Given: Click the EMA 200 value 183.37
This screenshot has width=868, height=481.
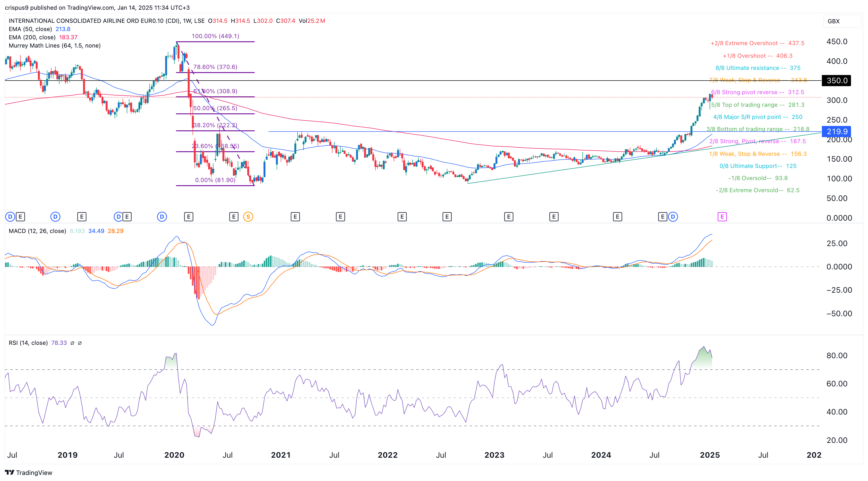Looking at the screenshot, I should (x=68, y=37).
